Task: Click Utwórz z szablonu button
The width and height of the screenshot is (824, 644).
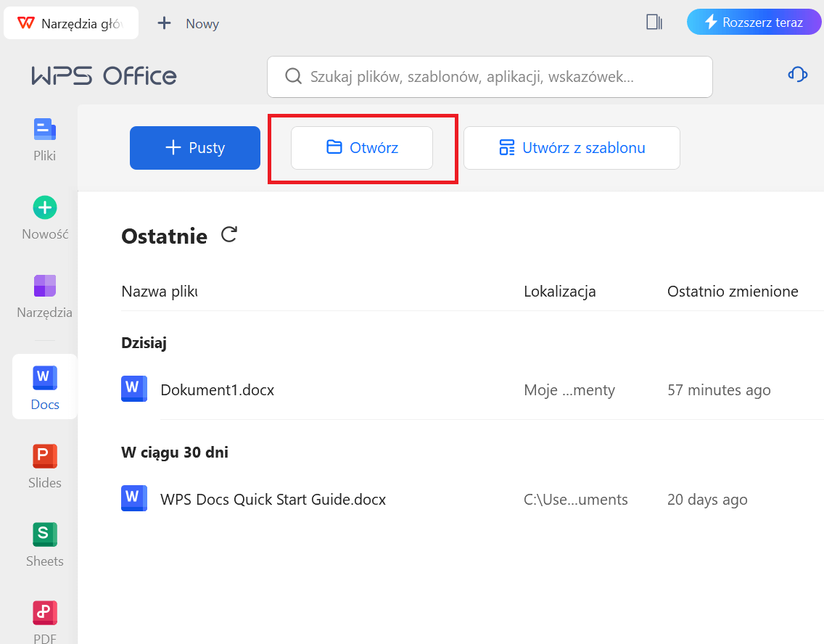Action: click(x=572, y=148)
